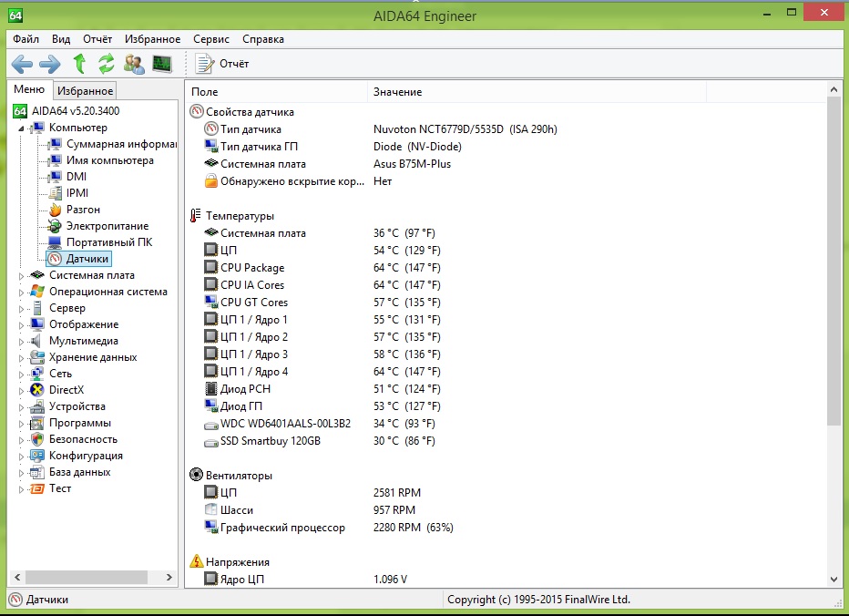Image resolution: width=849 pixels, height=616 pixels.
Task: Expand the Мультимедиа tree node
Action: pyautogui.click(x=21, y=342)
